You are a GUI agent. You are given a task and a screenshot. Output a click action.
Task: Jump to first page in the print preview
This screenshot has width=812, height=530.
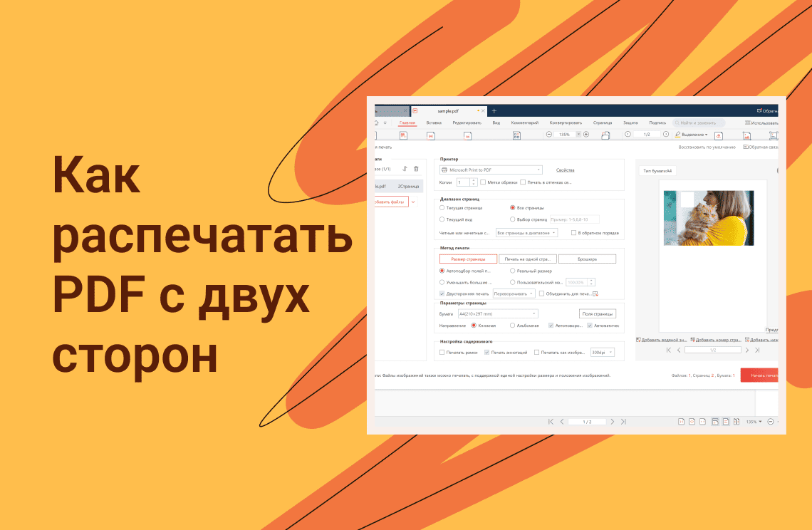point(668,350)
